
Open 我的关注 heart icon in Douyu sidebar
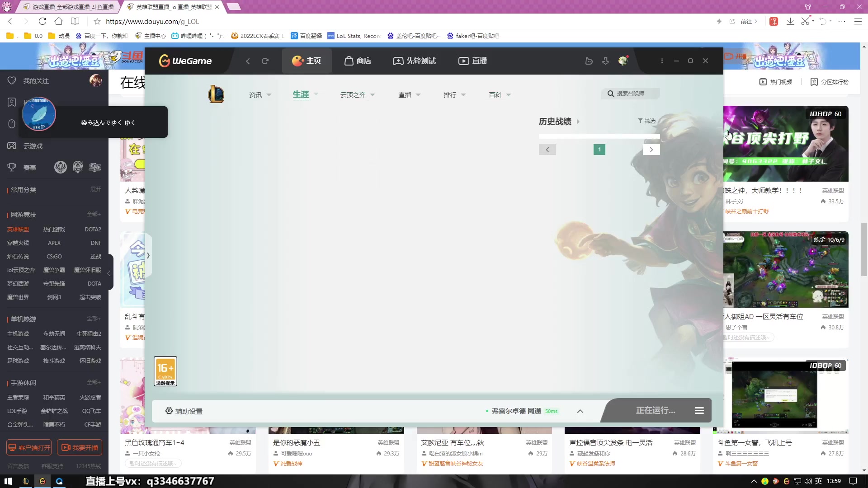12,80
